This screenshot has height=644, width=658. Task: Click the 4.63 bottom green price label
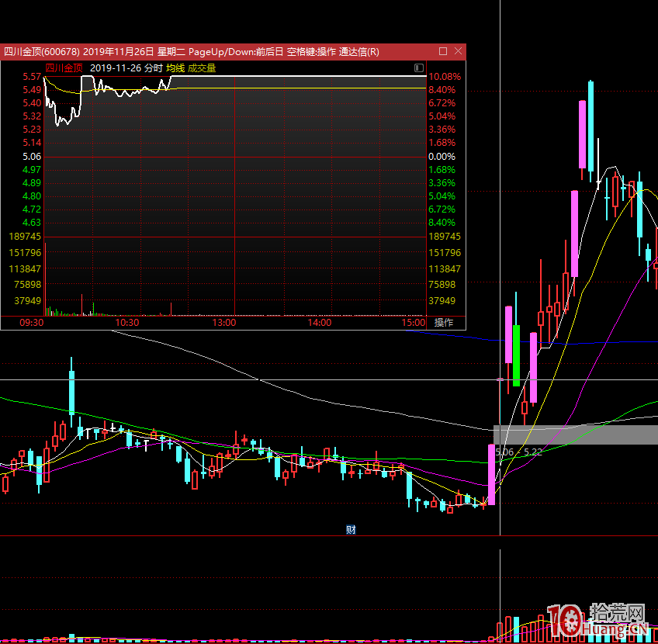point(32,223)
